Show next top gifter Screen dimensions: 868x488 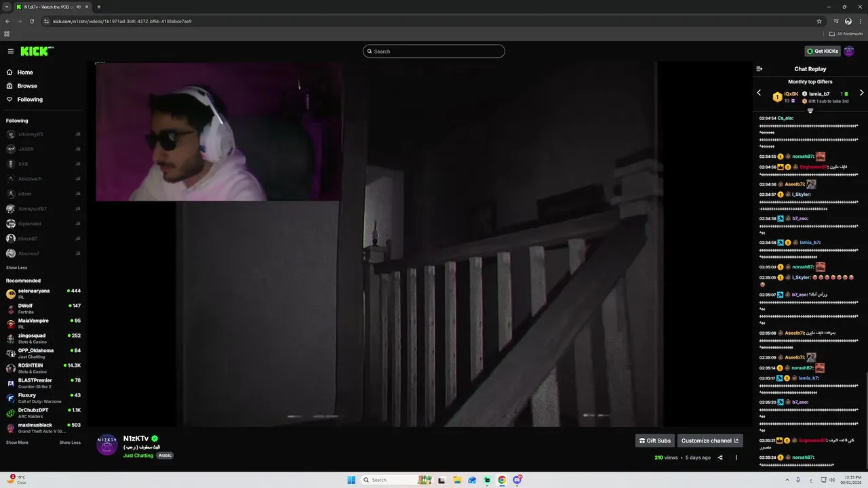[862, 93]
